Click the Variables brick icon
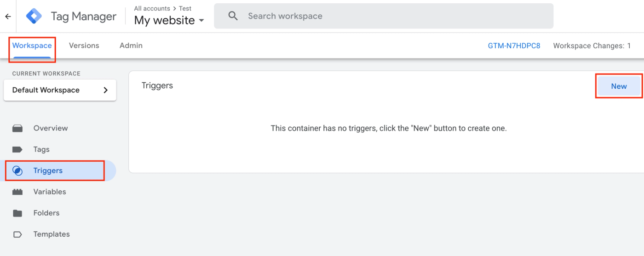644x256 pixels. click(x=17, y=192)
